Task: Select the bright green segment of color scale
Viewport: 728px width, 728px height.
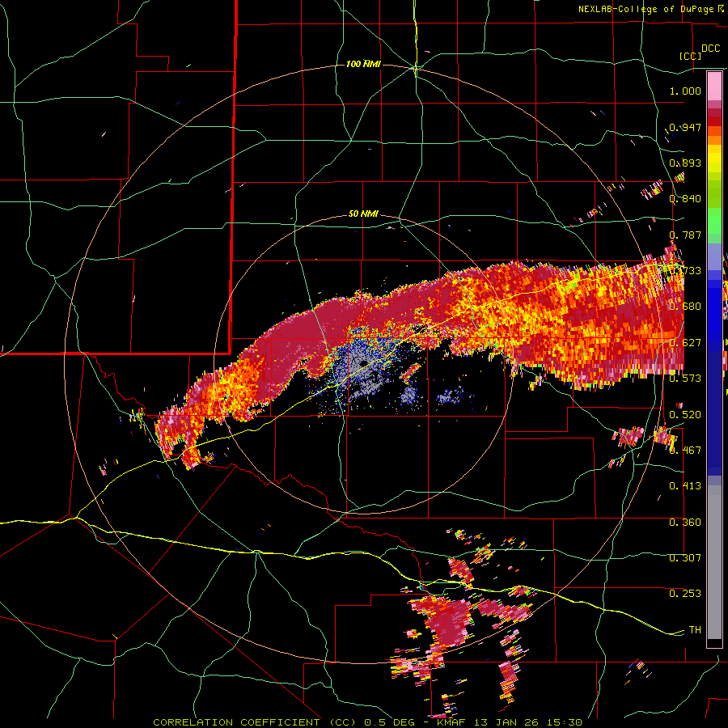Action: point(714,221)
